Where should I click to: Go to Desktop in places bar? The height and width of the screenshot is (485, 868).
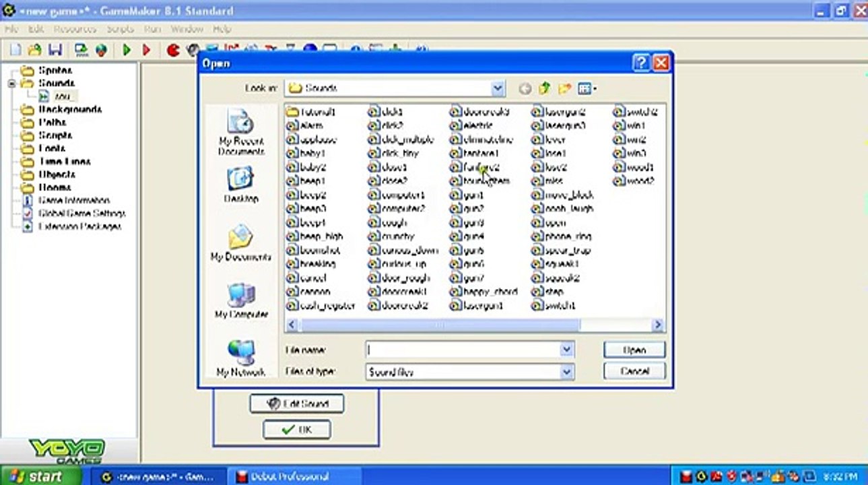pos(240,185)
